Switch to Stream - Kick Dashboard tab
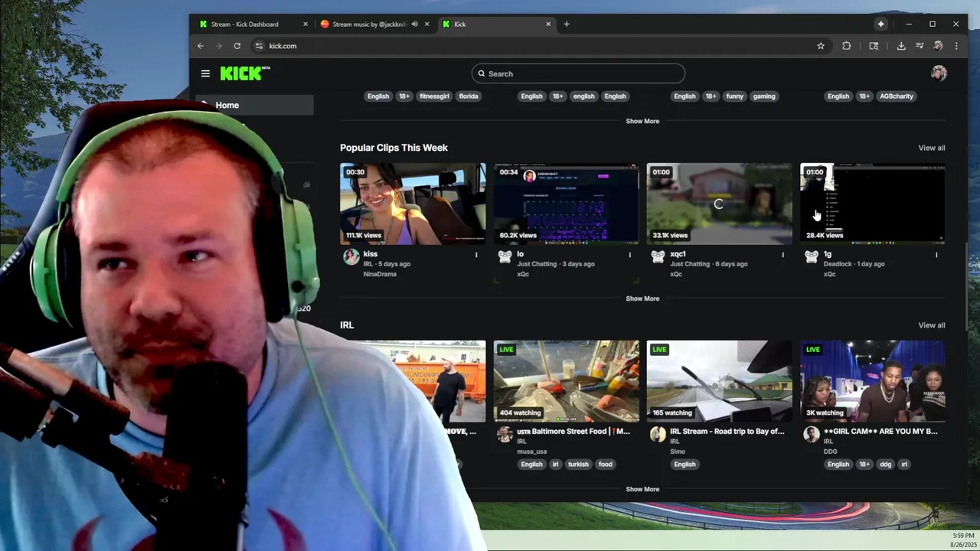The height and width of the screenshot is (551, 980). point(253,24)
